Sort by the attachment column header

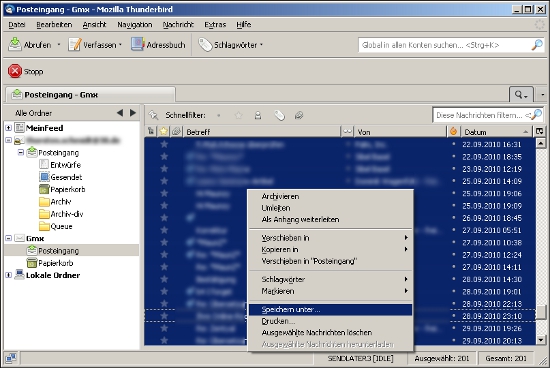click(176, 132)
